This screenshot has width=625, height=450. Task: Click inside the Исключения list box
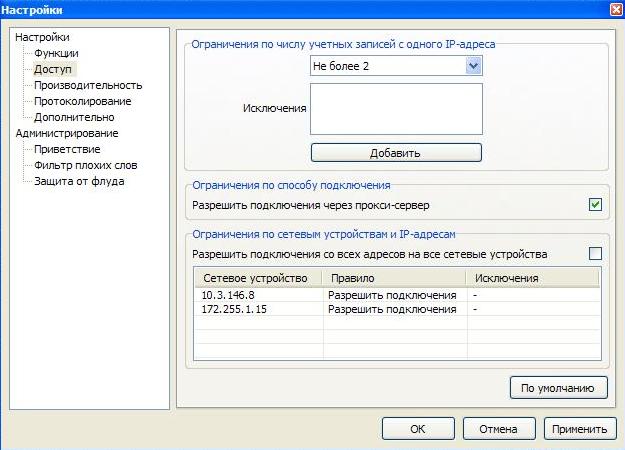tap(396, 108)
